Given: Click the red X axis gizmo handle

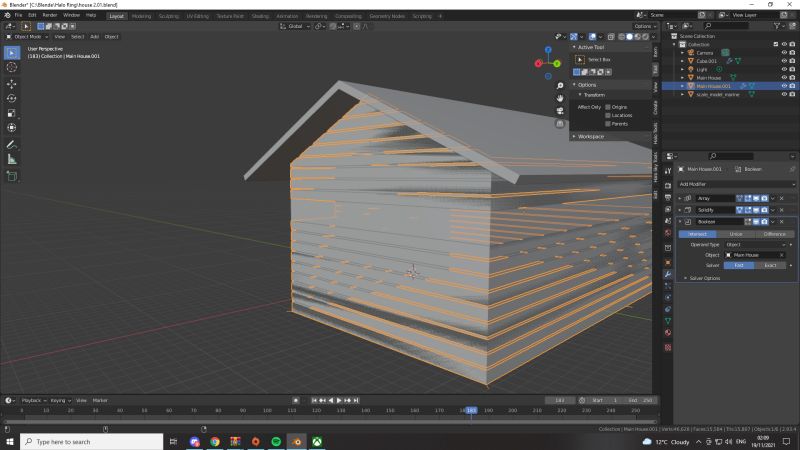Looking at the screenshot, I should (x=538, y=63).
